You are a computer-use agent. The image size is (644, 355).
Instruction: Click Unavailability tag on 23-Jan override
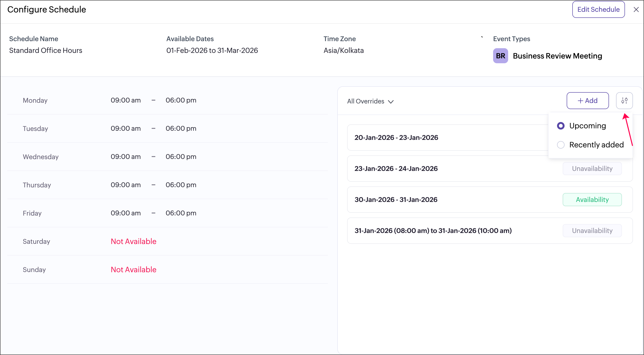click(592, 169)
